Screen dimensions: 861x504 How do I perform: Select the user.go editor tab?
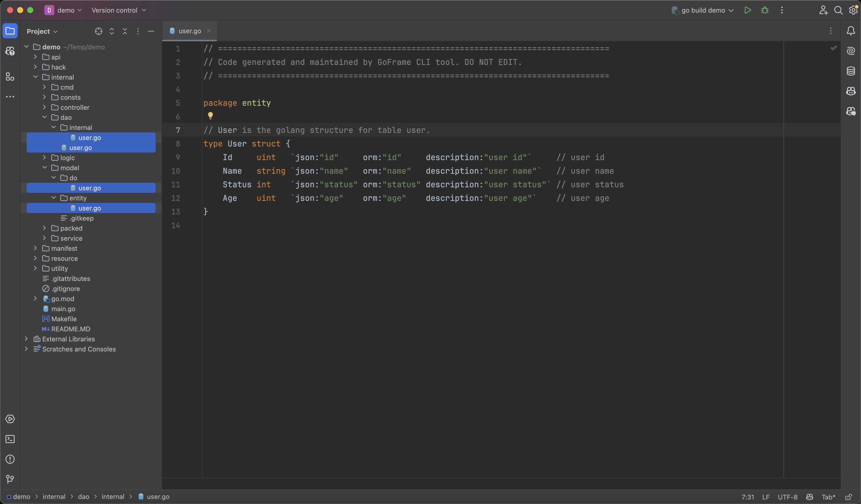click(190, 31)
